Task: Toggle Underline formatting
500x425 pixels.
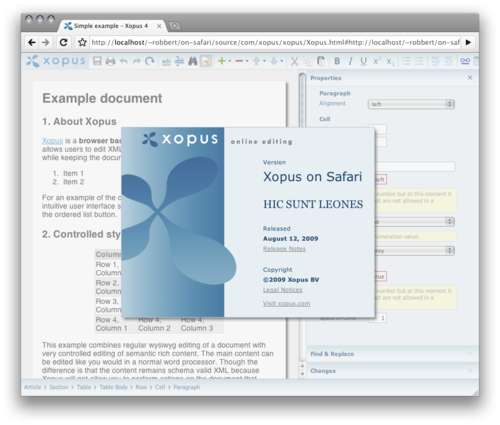Action: coord(363,61)
